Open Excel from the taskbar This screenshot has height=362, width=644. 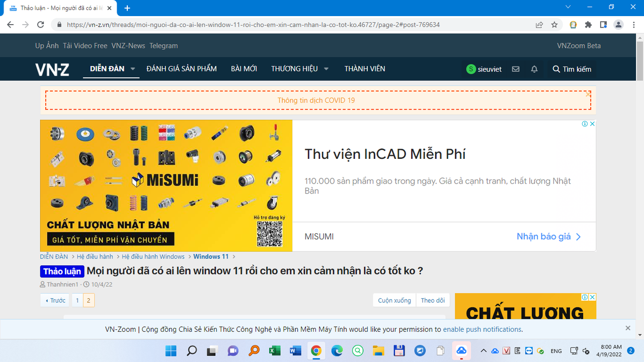[x=275, y=350]
